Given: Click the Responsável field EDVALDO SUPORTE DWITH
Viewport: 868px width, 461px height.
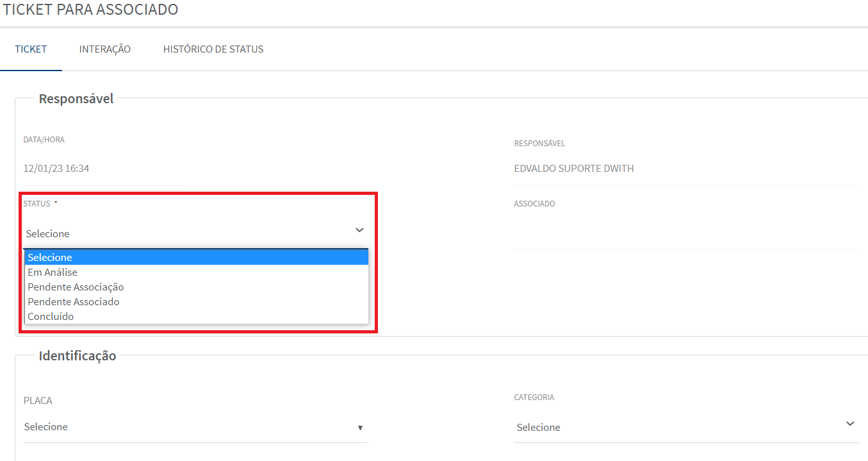Looking at the screenshot, I should 686,169.
